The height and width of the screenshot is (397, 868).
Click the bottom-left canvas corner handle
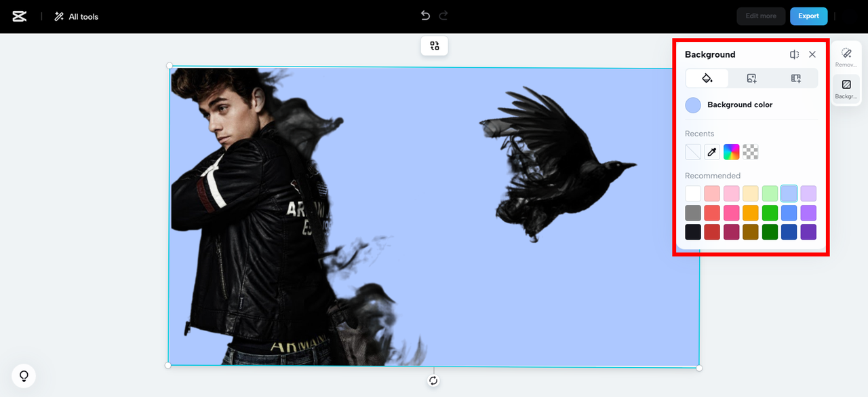tap(168, 366)
